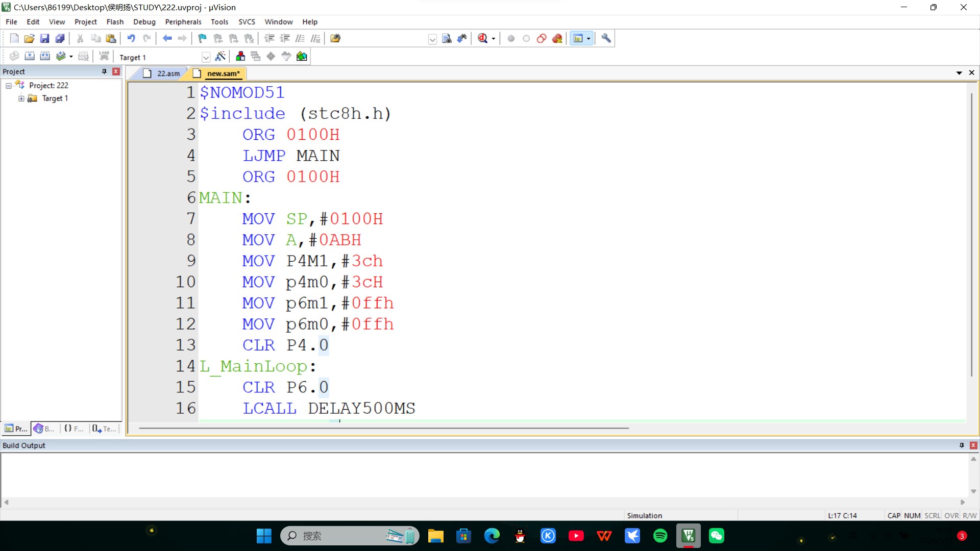Toggle the window layout toolbar button
The height and width of the screenshot is (551, 980).
click(578, 38)
